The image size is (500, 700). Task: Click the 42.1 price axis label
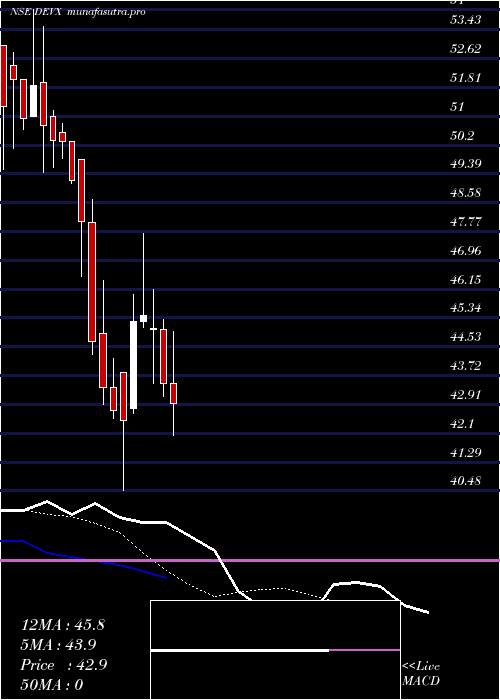[462, 424]
